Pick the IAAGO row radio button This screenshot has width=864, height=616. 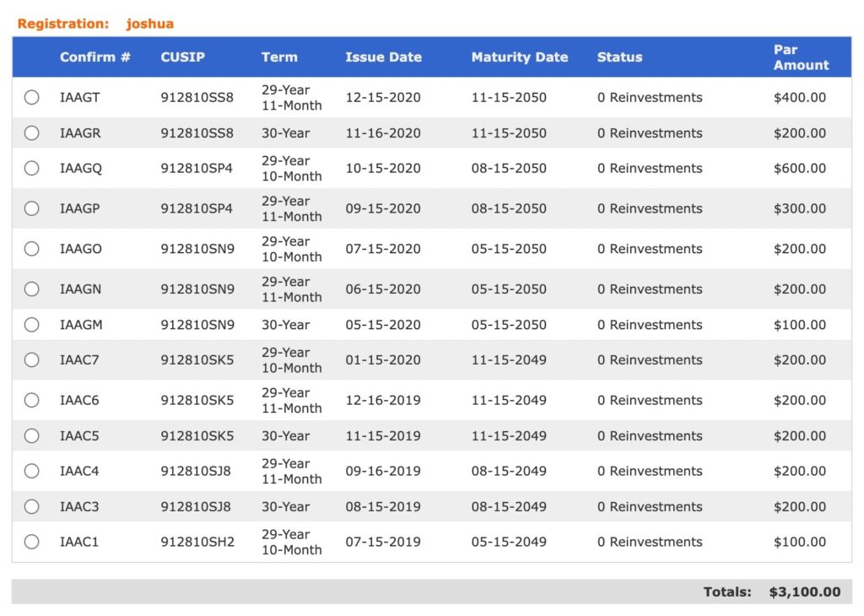pos(31,249)
